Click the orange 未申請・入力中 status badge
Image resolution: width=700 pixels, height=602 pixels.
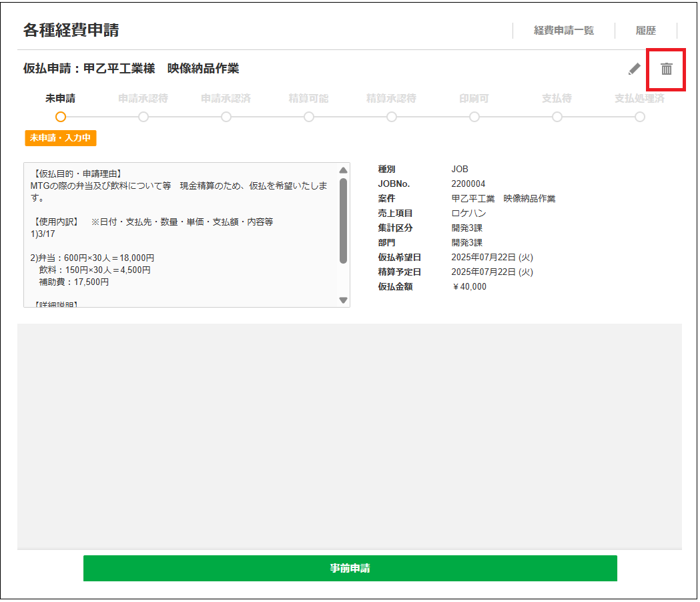(x=61, y=138)
